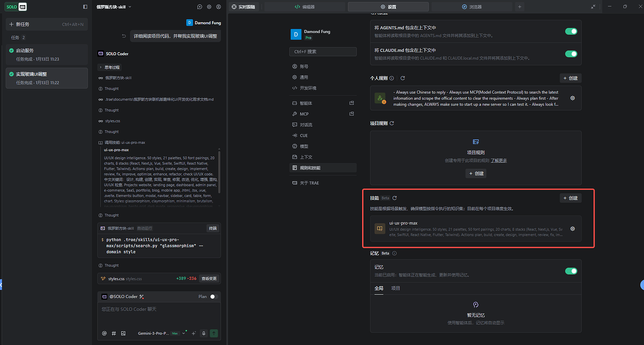644x345 pixels.
Task: Open the Gemini-3-Pro model selector dropdown
Action: click(x=161, y=333)
